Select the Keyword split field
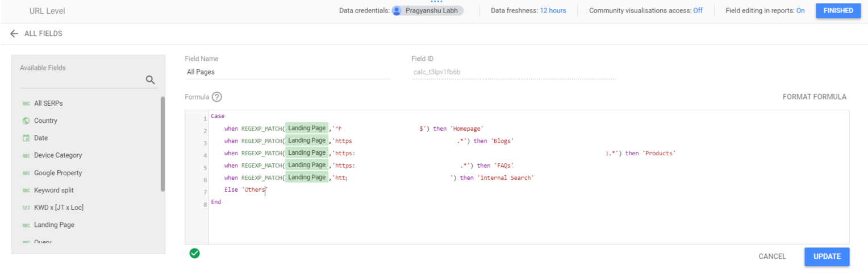This screenshot has height=277, width=868. 54,190
